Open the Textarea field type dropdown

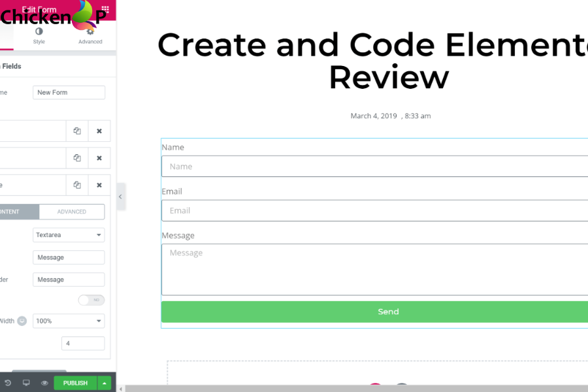click(x=69, y=235)
